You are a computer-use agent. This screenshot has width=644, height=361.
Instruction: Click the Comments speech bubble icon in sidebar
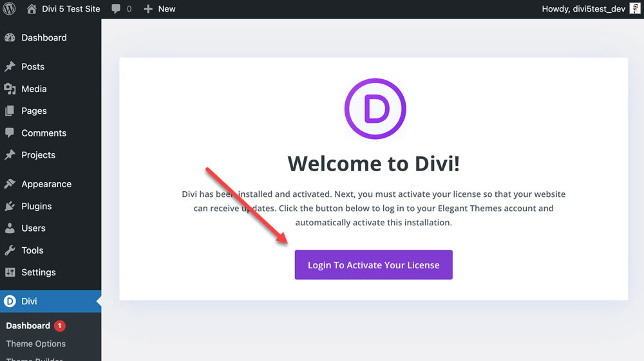click(x=10, y=133)
